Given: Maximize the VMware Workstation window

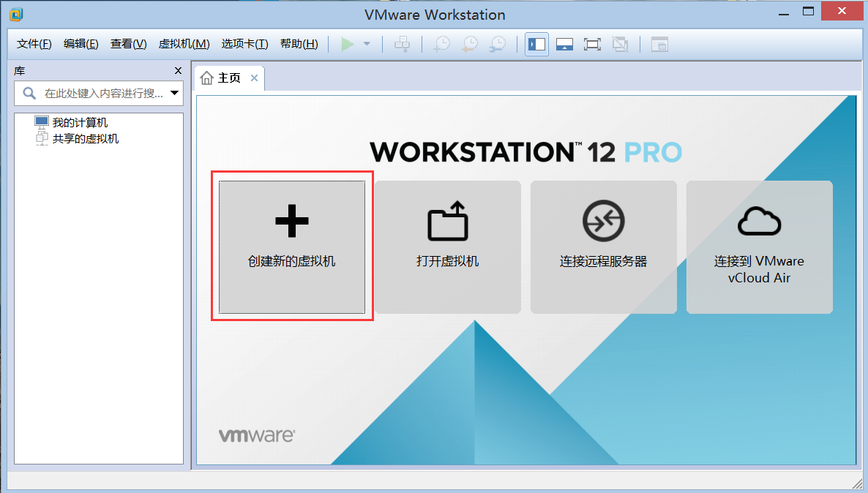Looking at the screenshot, I should tap(808, 12).
